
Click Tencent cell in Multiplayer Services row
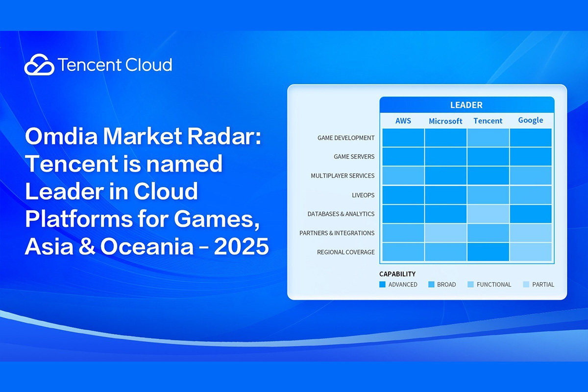[x=488, y=176]
